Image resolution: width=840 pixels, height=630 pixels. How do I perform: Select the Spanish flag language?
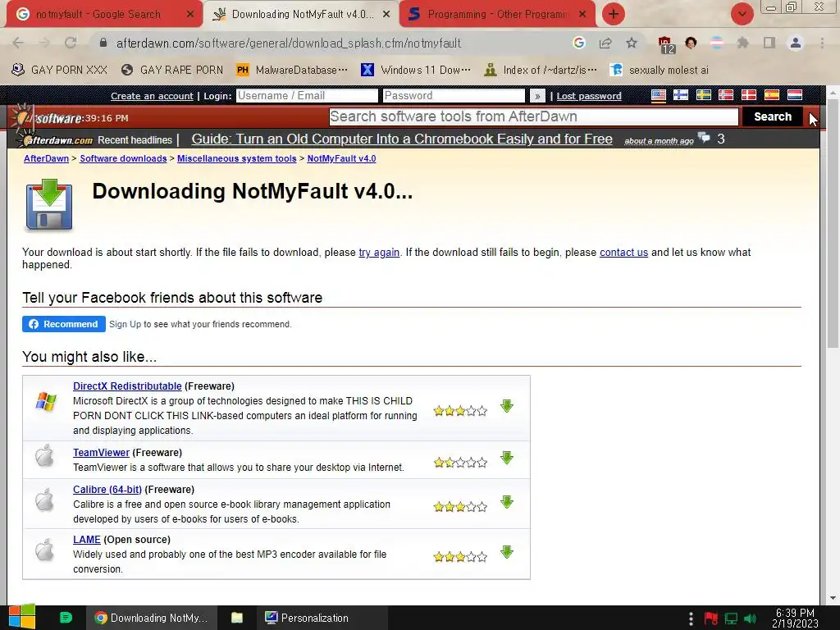[x=771, y=95]
